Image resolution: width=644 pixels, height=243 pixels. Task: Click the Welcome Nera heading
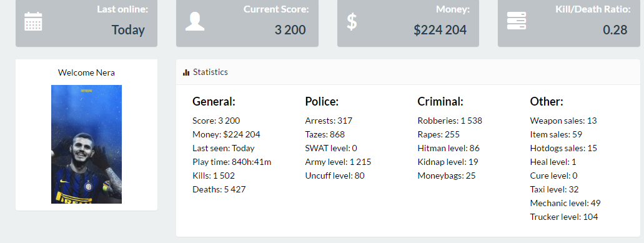(86, 72)
